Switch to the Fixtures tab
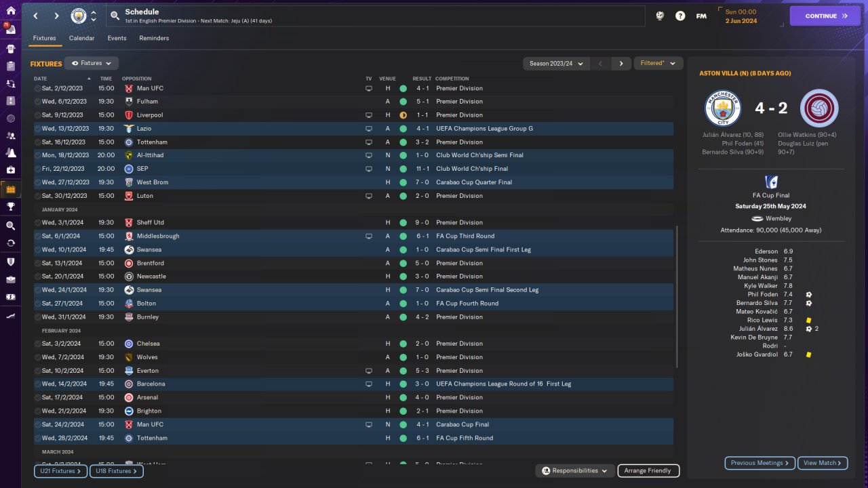 tap(45, 38)
